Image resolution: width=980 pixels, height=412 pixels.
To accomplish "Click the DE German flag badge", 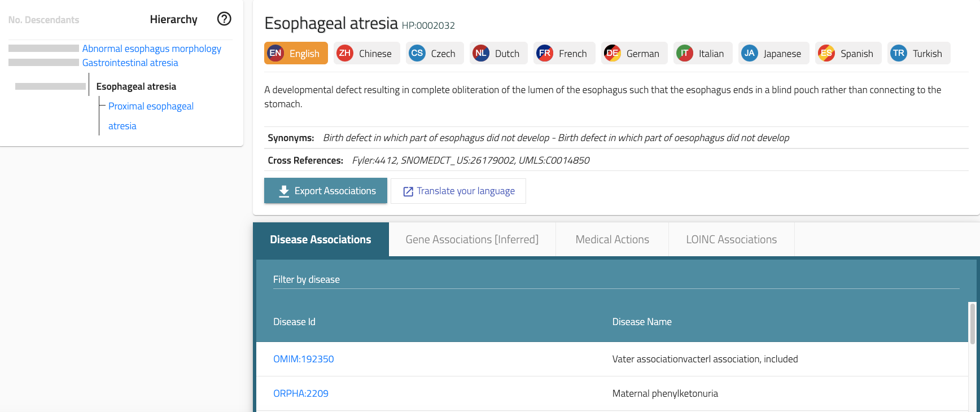I will (x=613, y=53).
